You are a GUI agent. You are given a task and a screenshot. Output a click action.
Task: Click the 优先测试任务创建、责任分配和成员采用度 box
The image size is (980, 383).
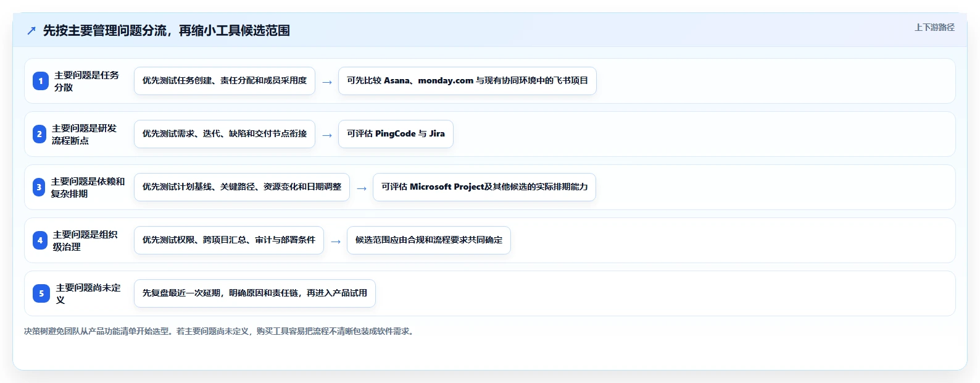point(225,81)
